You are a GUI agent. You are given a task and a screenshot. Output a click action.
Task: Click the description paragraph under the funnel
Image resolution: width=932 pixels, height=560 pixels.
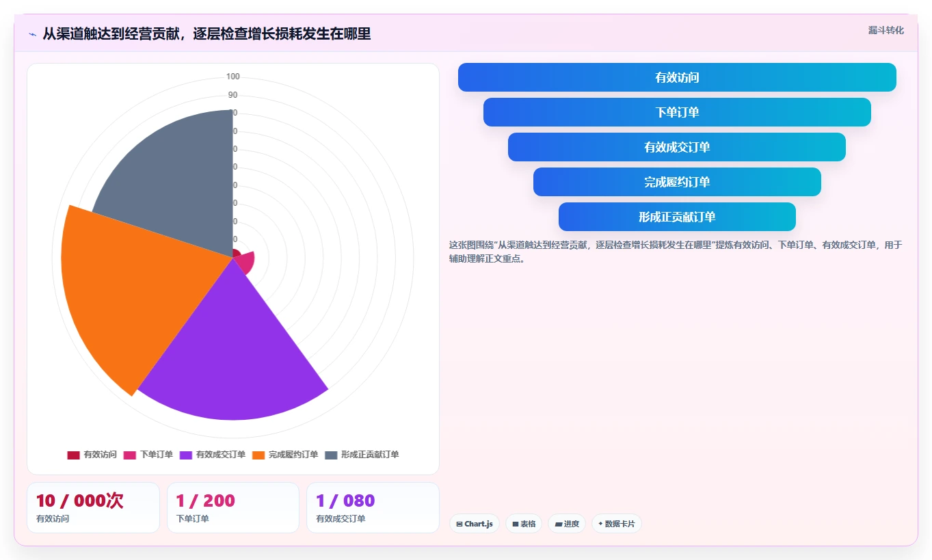click(x=676, y=252)
